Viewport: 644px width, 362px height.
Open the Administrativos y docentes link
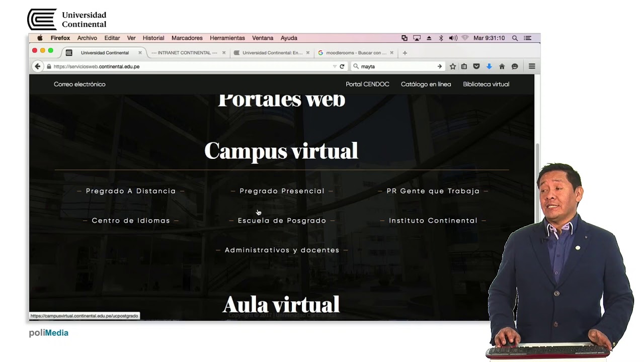point(282,250)
